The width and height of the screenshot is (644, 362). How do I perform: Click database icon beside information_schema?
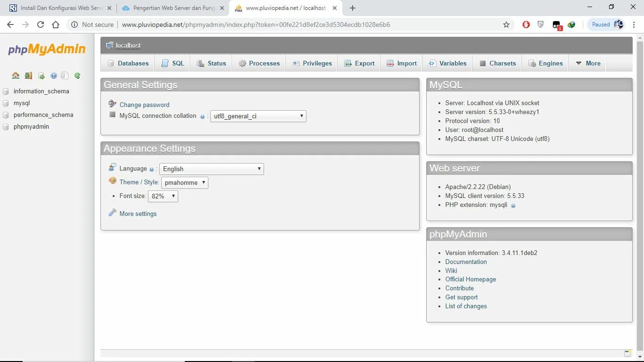(x=6, y=91)
